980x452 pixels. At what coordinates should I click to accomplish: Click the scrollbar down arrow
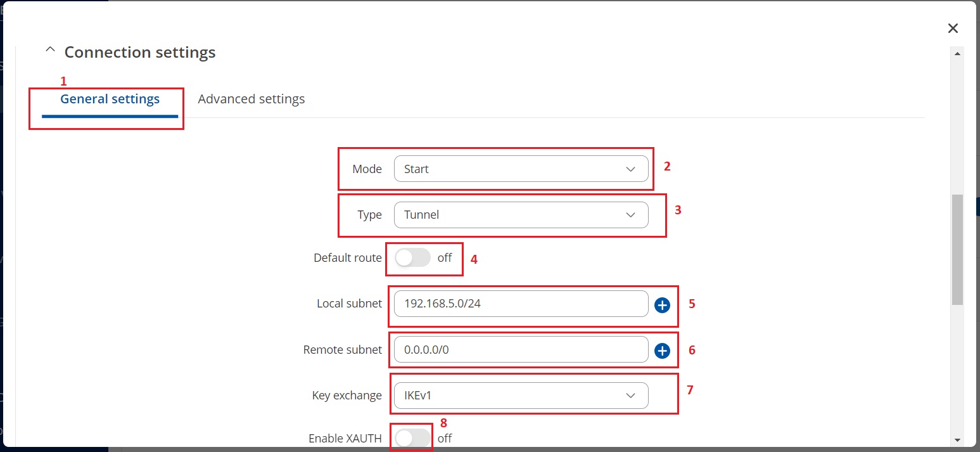point(957,439)
